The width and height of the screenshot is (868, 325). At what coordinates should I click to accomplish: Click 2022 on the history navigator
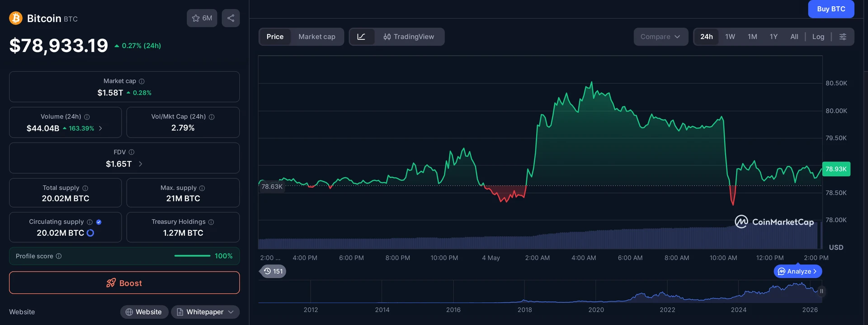pyautogui.click(x=667, y=310)
